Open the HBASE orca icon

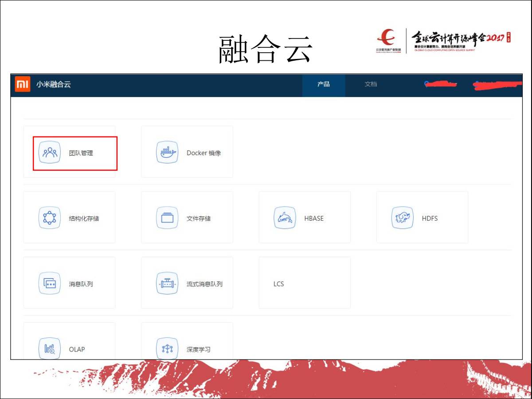285,218
